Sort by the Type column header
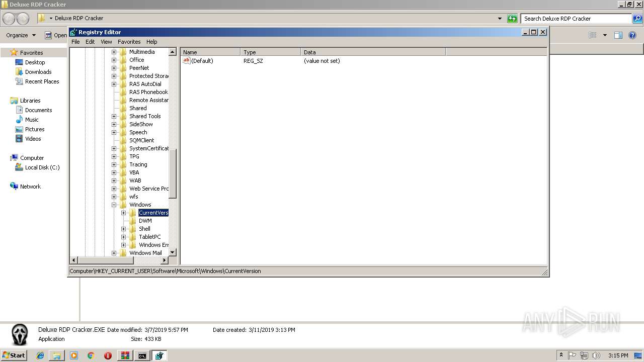The image size is (644, 362). point(271,52)
